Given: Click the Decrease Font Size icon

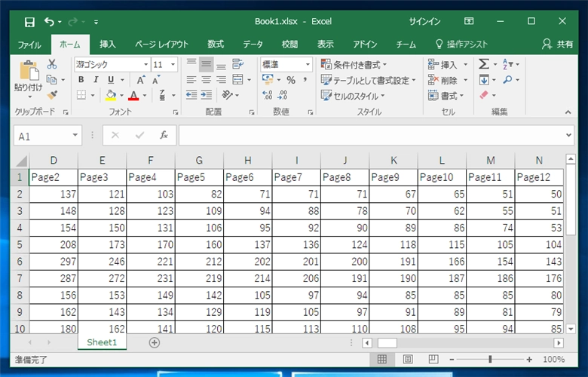Looking at the screenshot, I should pyautogui.click(x=156, y=79).
